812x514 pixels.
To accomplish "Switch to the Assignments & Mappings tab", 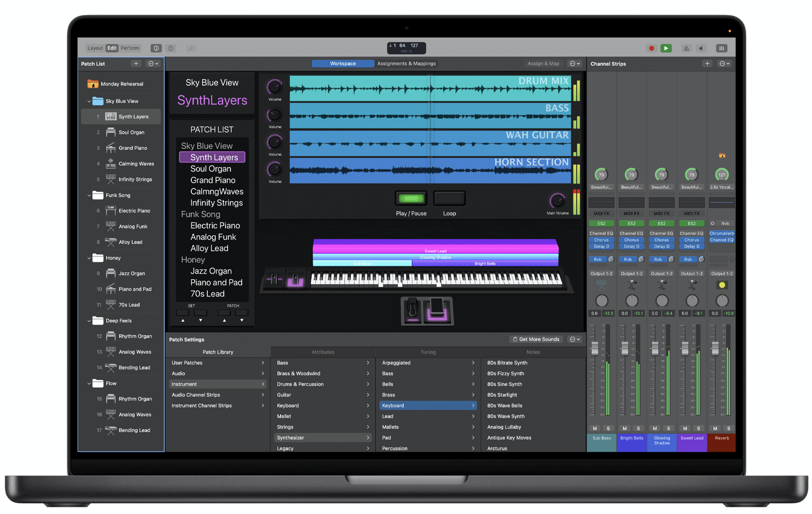I will pyautogui.click(x=406, y=63).
